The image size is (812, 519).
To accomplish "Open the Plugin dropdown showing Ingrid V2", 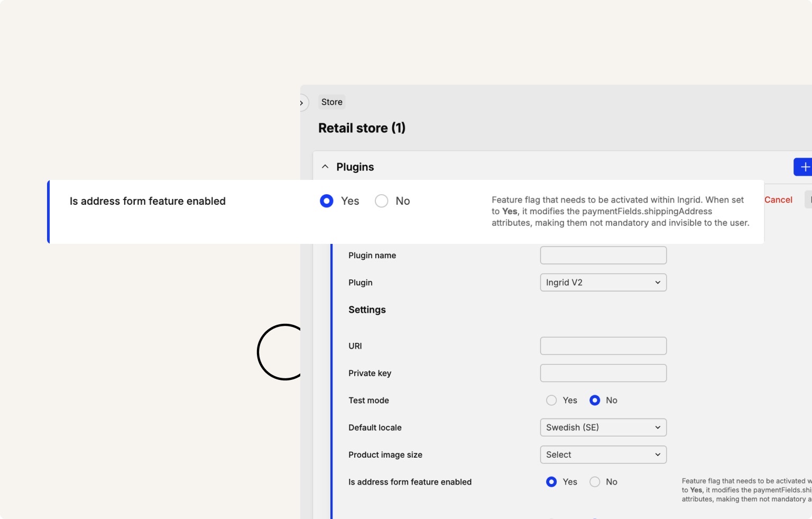I will tap(603, 283).
